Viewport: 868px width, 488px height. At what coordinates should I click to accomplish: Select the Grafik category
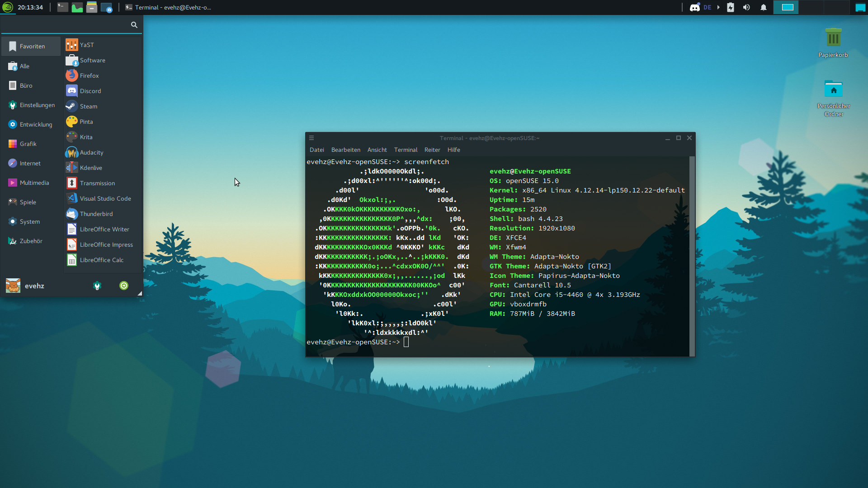click(x=31, y=144)
